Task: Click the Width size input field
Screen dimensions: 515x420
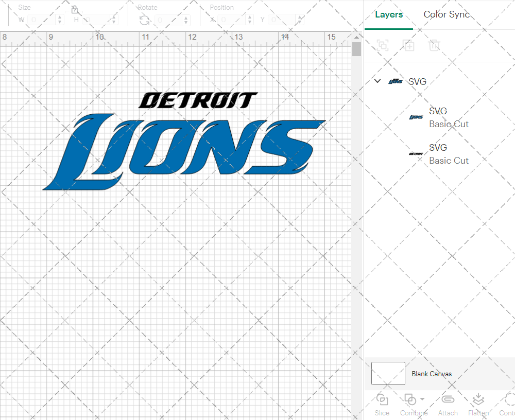Action: click(x=42, y=20)
